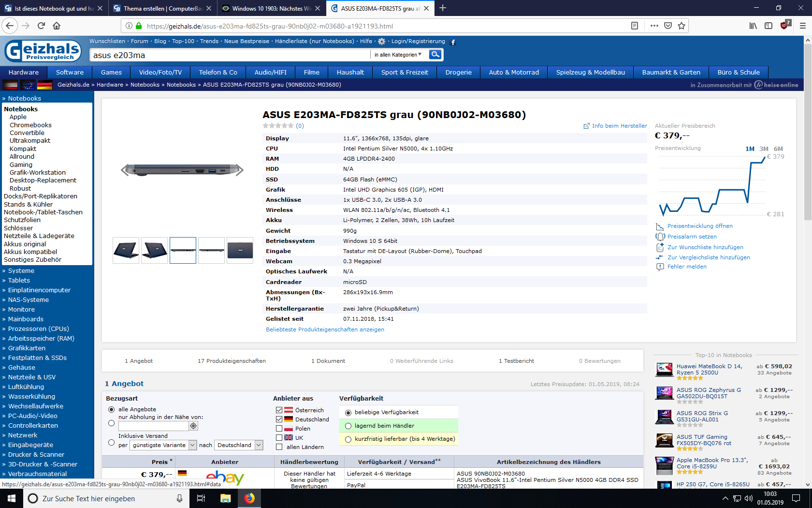Viewport: 812px width, 508px height.
Task: Open the Deutschland shipping country dropdown
Action: [238, 445]
